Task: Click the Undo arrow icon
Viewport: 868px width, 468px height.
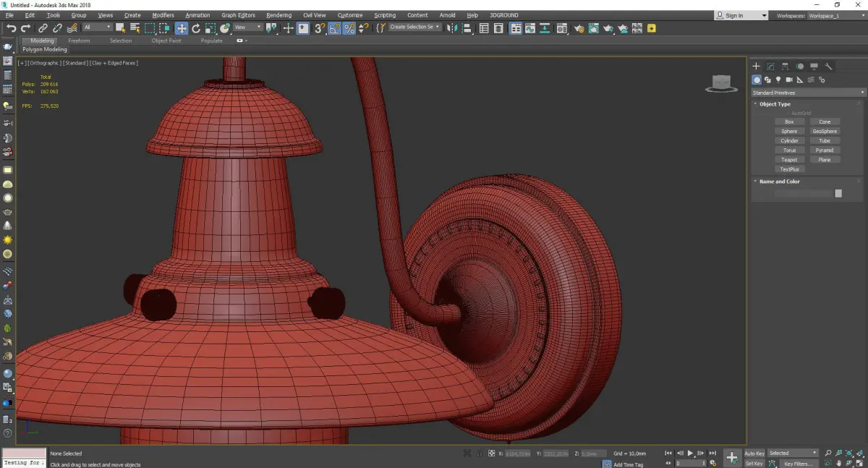Action: point(11,28)
